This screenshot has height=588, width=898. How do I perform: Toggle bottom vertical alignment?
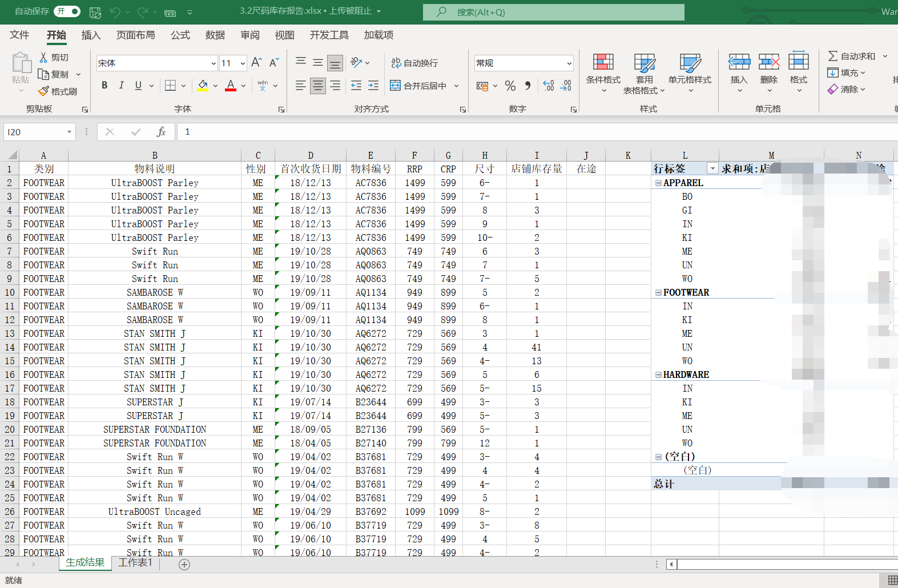click(x=335, y=63)
